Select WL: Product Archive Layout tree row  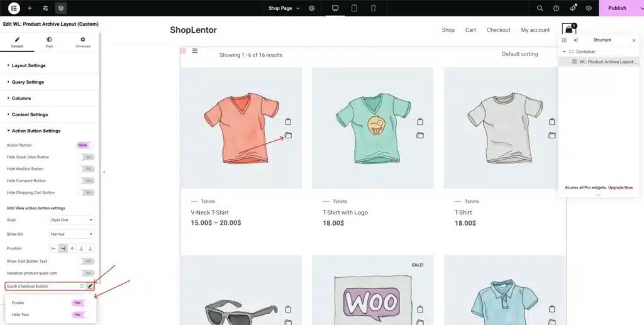[599, 62]
